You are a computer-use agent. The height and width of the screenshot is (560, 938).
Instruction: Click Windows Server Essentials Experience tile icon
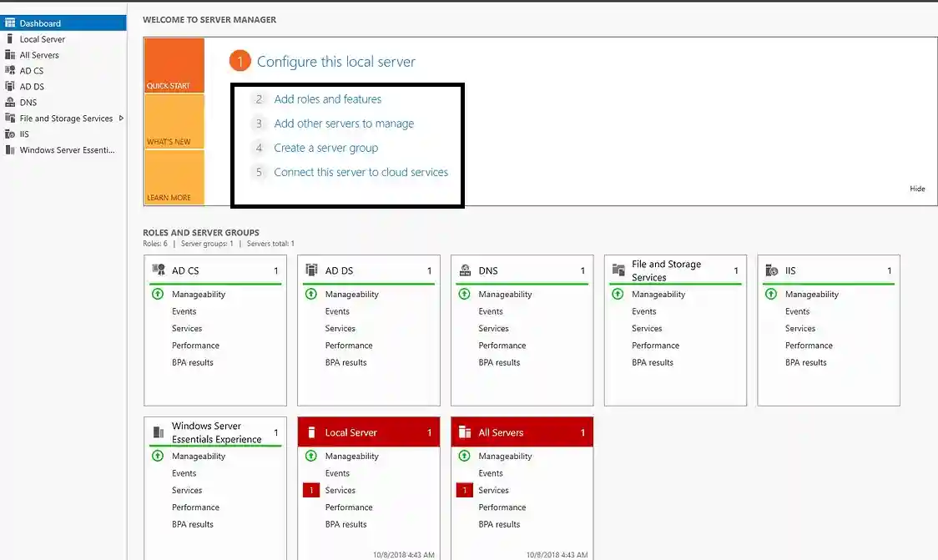(x=159, y=432)
